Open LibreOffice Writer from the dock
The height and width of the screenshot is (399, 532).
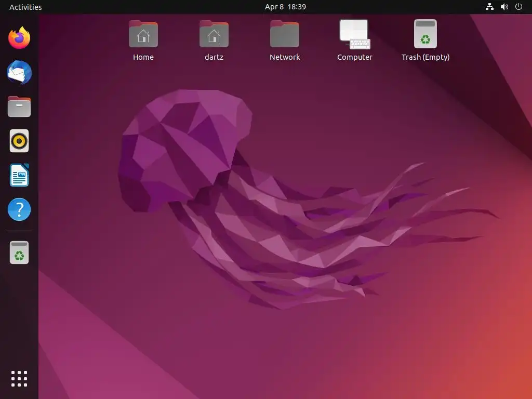[19, 175]
